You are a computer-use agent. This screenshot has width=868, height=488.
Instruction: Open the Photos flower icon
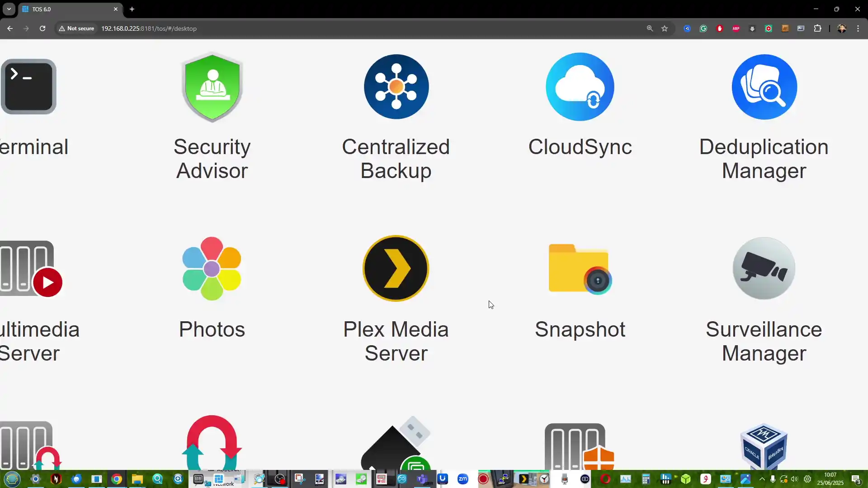coord(212,269)
